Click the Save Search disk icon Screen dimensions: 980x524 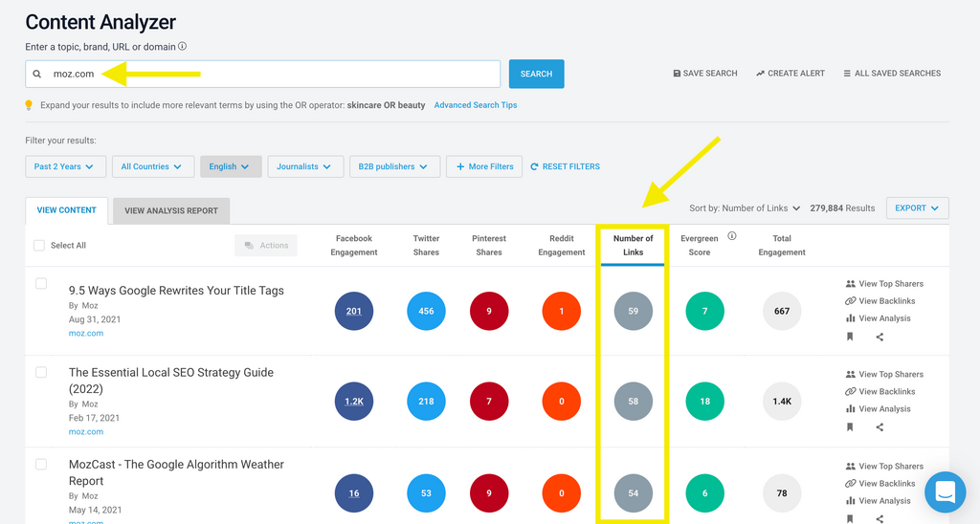677,74
